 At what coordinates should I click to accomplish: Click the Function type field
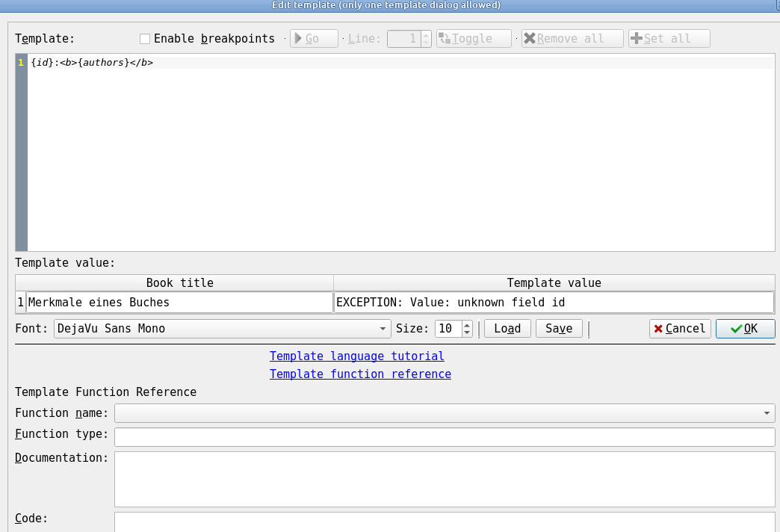(445, 437)
